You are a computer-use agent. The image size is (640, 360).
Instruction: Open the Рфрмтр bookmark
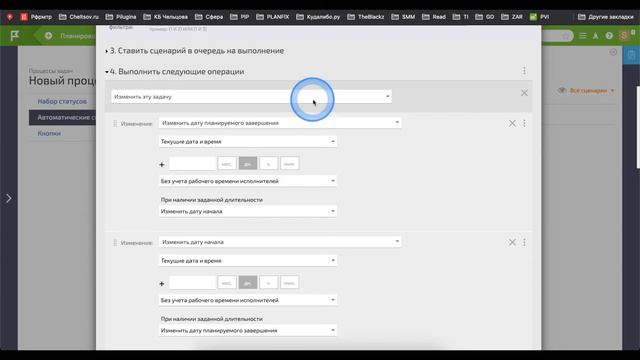[36, 17]
